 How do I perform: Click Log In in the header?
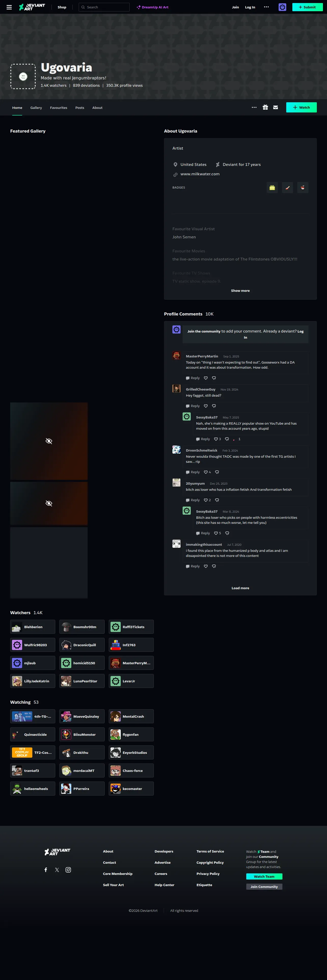(250, 7)
